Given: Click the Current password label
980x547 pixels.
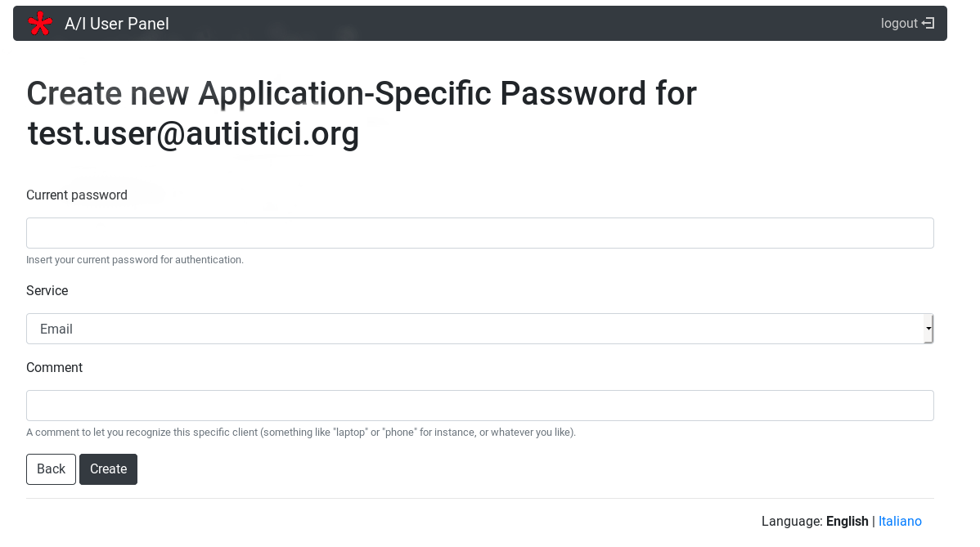Looking at the screenshot, I should (x=77, y=195).
